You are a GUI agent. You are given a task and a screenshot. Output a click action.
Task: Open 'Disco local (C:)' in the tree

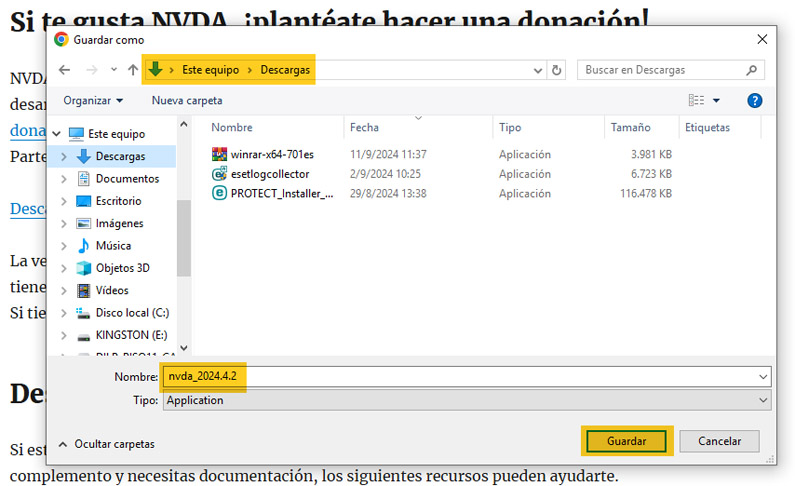[x=132, y=312]
